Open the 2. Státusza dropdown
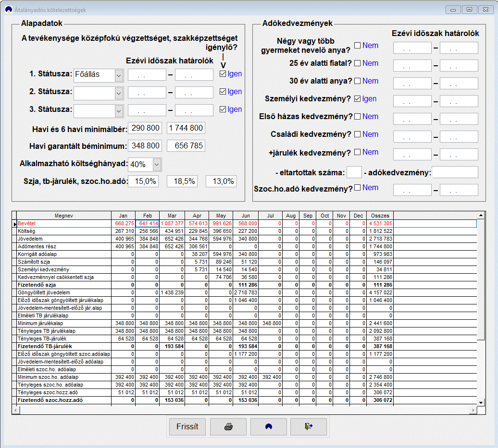 [119, 93]
